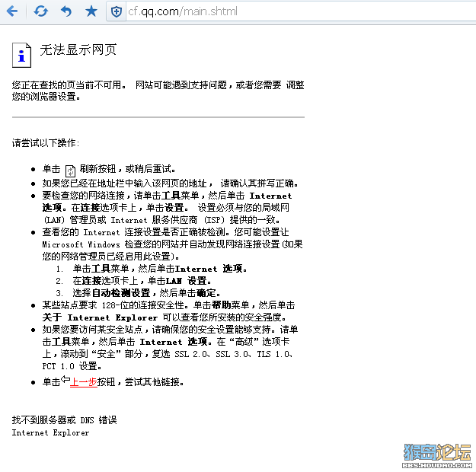476x472 pixels.
Task: Click the text 关于 Internet Explorer
Action: 100,317
